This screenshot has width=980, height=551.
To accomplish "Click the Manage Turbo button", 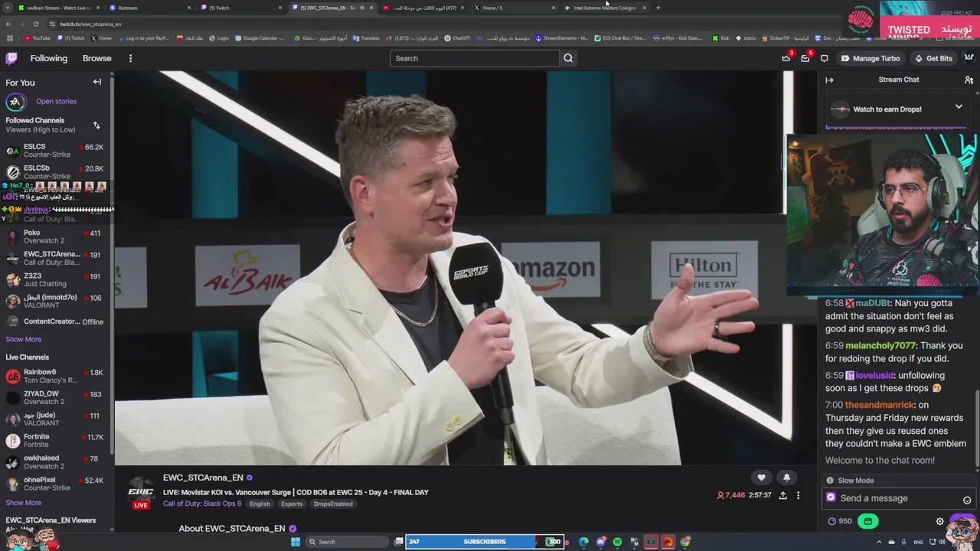I will [x=871, y=58].
